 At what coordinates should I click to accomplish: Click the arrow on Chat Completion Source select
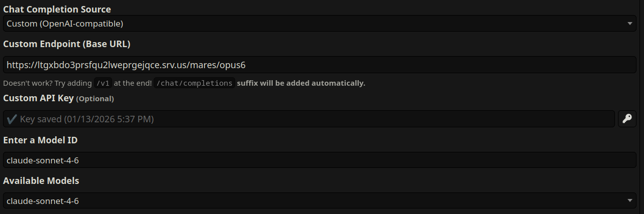tap(630, 24)
